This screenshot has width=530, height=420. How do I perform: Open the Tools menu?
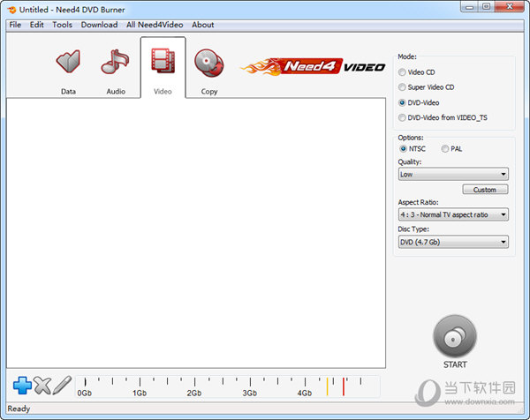coord(62,25)
